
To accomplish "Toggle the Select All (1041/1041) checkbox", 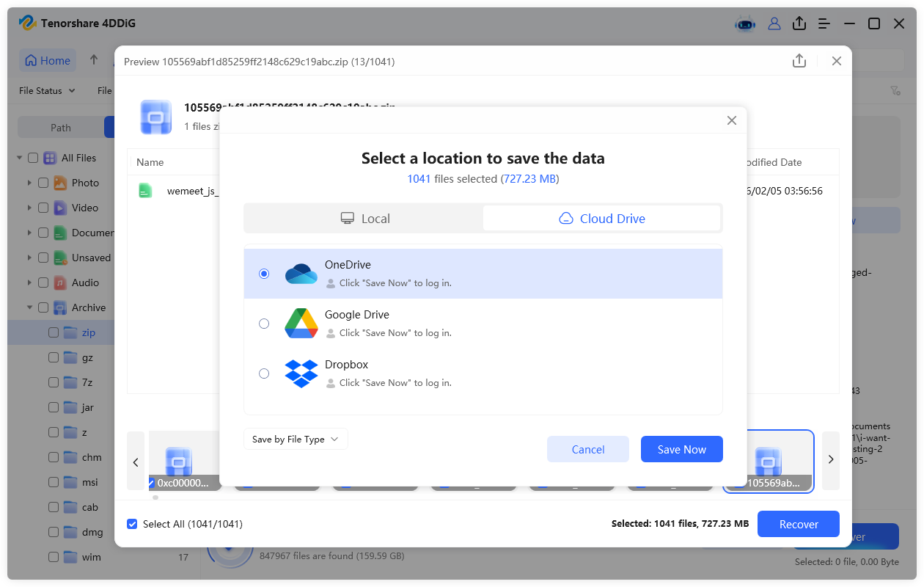I will [132, 524].
